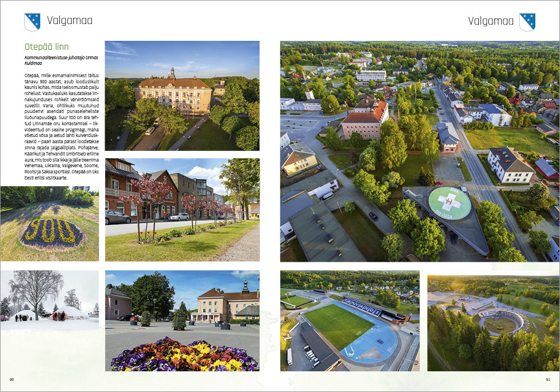Open the aerial photo of Tehvandi stadium
Image resolution: width=560 pixels, height=392 pixels.
click(x=350, y=320)
